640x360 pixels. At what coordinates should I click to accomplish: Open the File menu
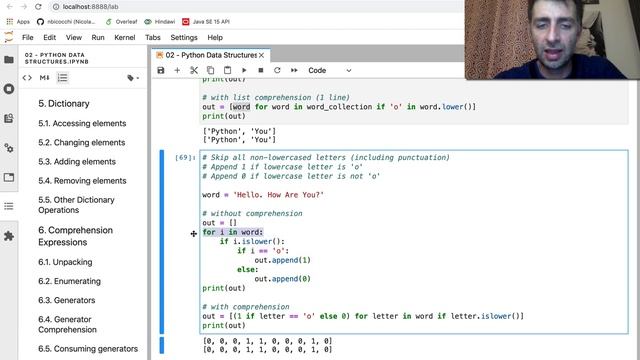28,37
